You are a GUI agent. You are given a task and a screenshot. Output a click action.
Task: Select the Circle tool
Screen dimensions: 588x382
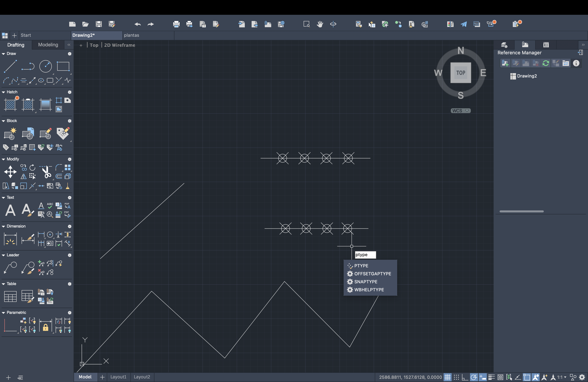pos(45,66)
